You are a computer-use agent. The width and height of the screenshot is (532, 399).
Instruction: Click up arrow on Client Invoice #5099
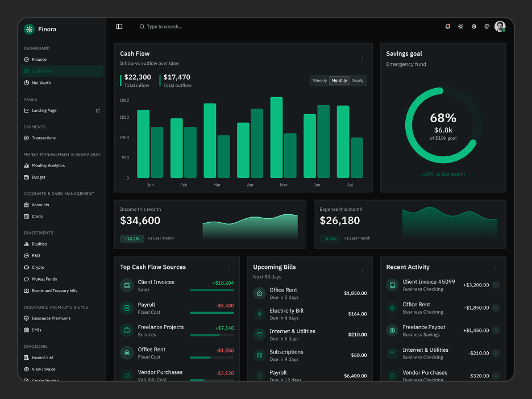(x=496, y=285)
